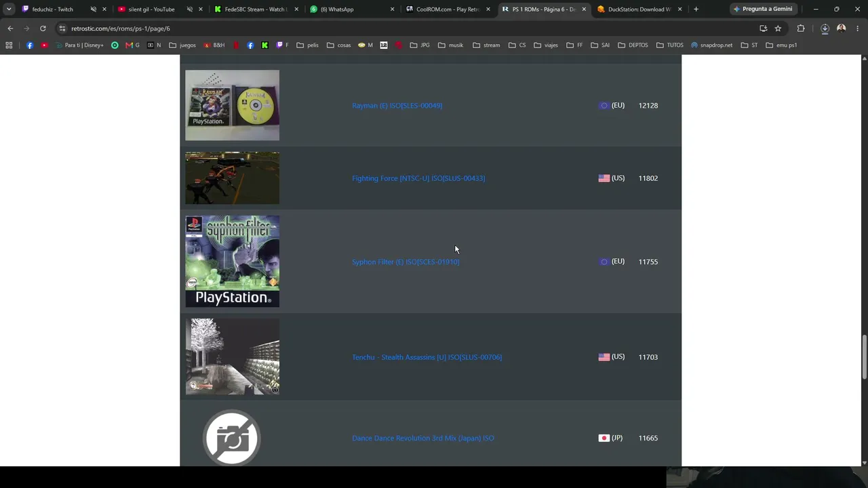
Task: Unmute the silent gil YouTube tab
Action: point(190,9)
